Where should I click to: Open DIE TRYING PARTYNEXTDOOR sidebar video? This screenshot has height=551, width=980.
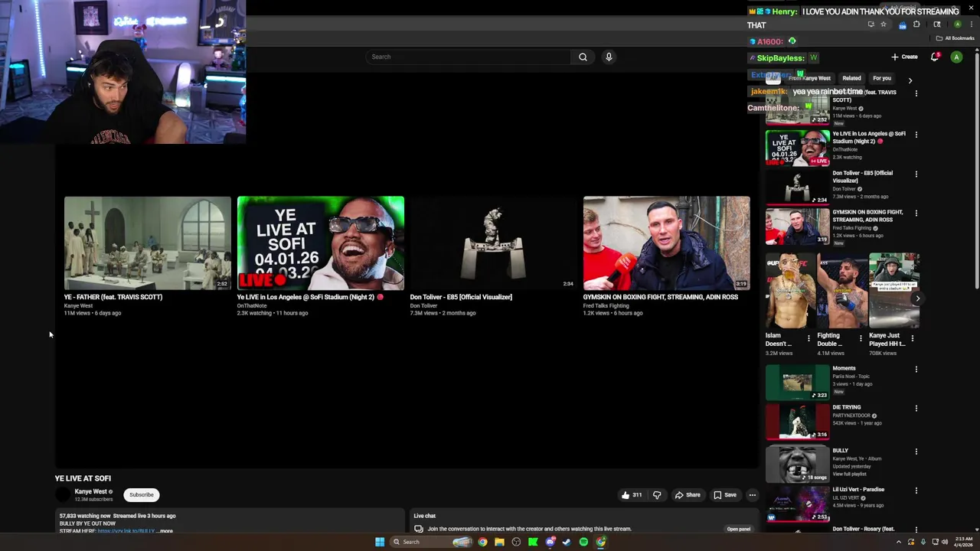(797, 421)
